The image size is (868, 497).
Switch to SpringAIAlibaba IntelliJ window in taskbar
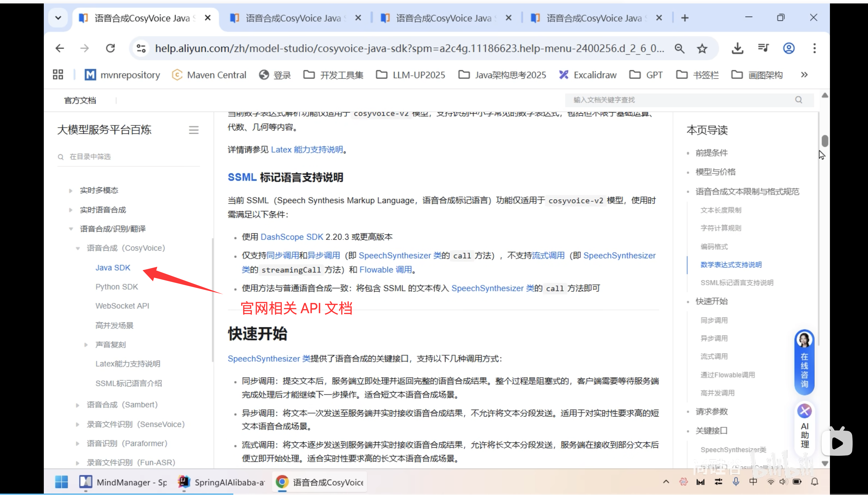click(221, 482)
